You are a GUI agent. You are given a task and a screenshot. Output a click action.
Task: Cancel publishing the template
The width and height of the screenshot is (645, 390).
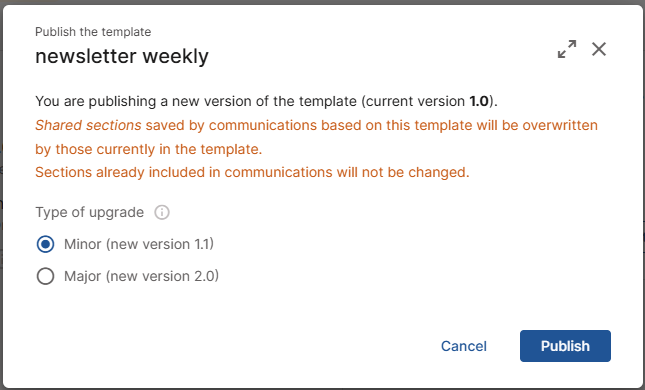tap(464, 346)
